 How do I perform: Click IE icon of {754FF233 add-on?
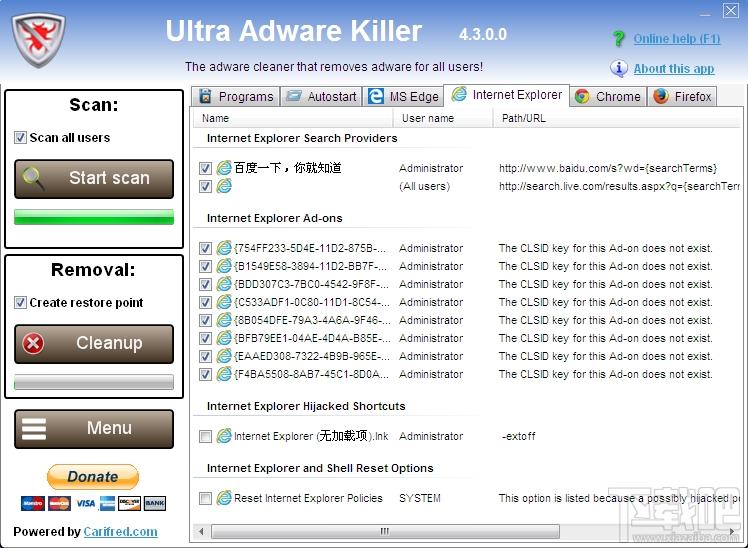click(x=224, y=248)
